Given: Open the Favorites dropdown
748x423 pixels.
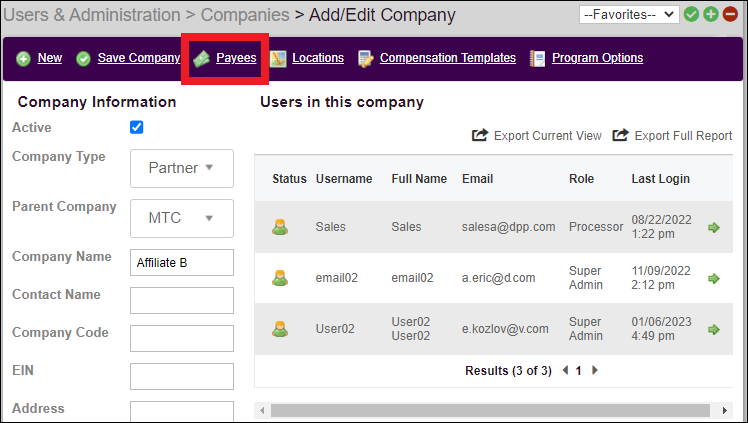Looking at the screenshot, I should click(629, 14).
